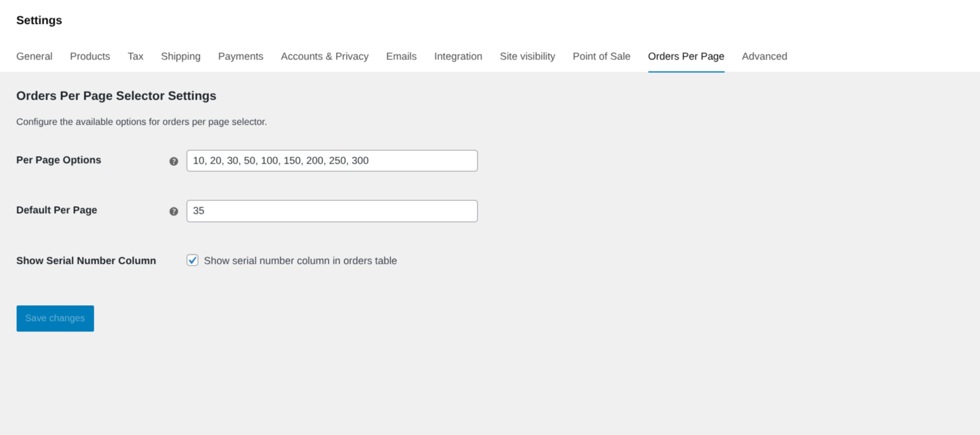Screen dimensions: 980x435
Task: Click 'Show serial number column in orders table' label
Action: (x=300, y=261)
